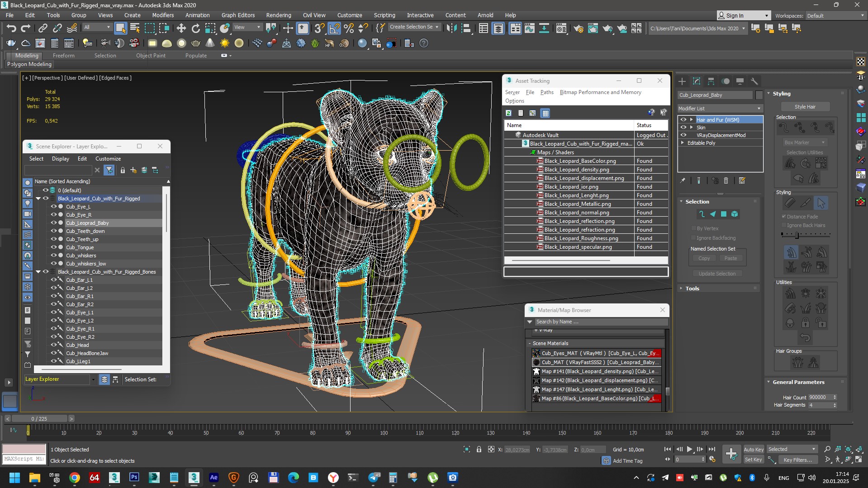The width and height of the screenshot is (868, 488).
Task: Collapse the General Parameters rollout
Action: pyautogui.click(x=798, y=382)
